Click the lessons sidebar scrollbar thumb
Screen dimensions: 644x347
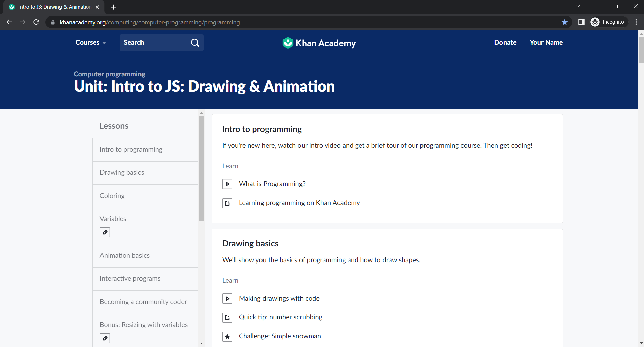click(x=201, y=168)
